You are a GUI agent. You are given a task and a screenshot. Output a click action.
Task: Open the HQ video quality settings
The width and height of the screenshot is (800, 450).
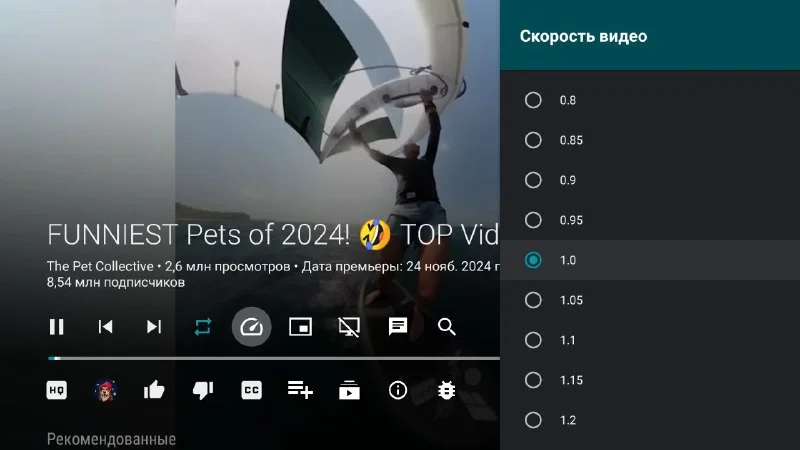pos(57,390)
